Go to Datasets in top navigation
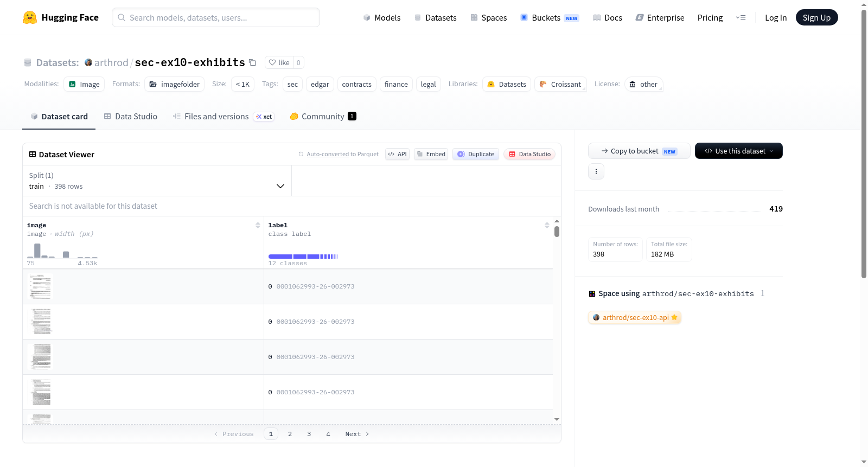The image size is (868, 467). (436, 17)
